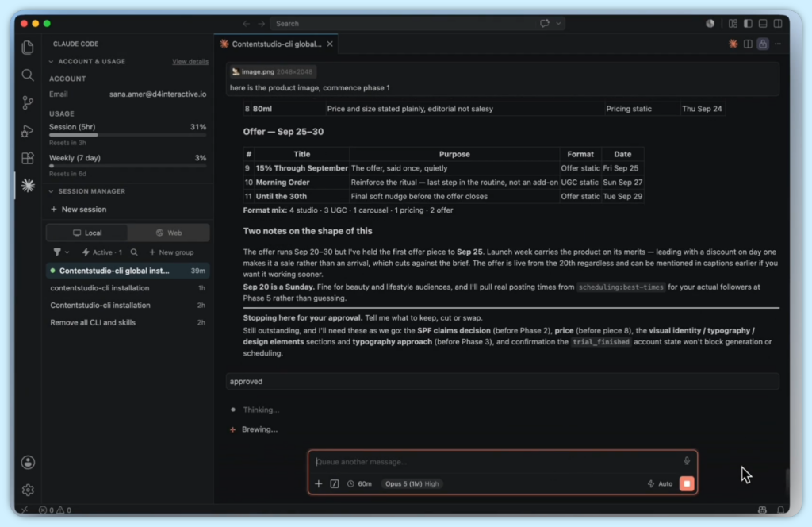812x527 pixels.
Task: Open the Opus 5 (1M) High model selector
Action: coord(412,483)
